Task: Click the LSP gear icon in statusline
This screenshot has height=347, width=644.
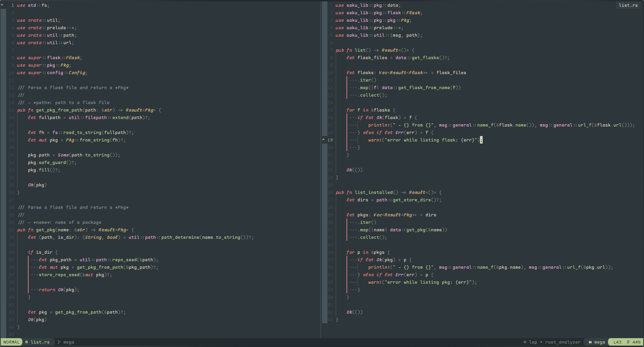Action: (x=525, y=342)
